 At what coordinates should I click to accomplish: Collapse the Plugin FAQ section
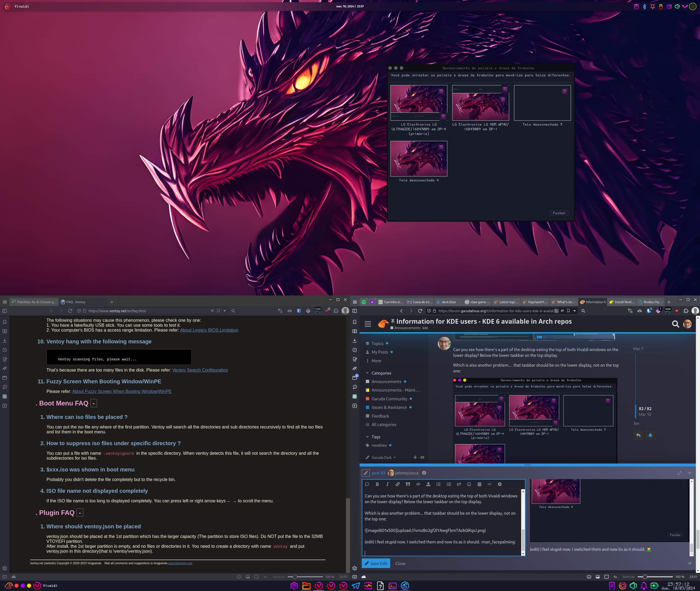click(x=80, y=513)
